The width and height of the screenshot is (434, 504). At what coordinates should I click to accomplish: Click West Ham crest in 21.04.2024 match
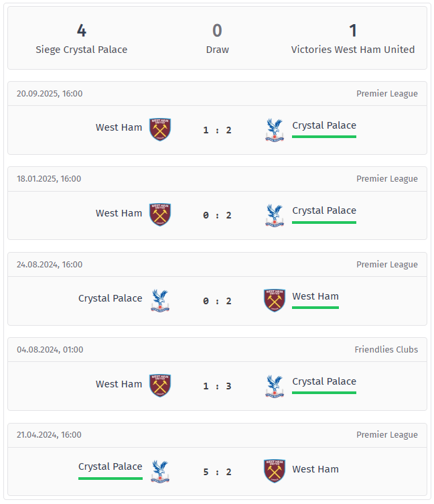[275, 471]
